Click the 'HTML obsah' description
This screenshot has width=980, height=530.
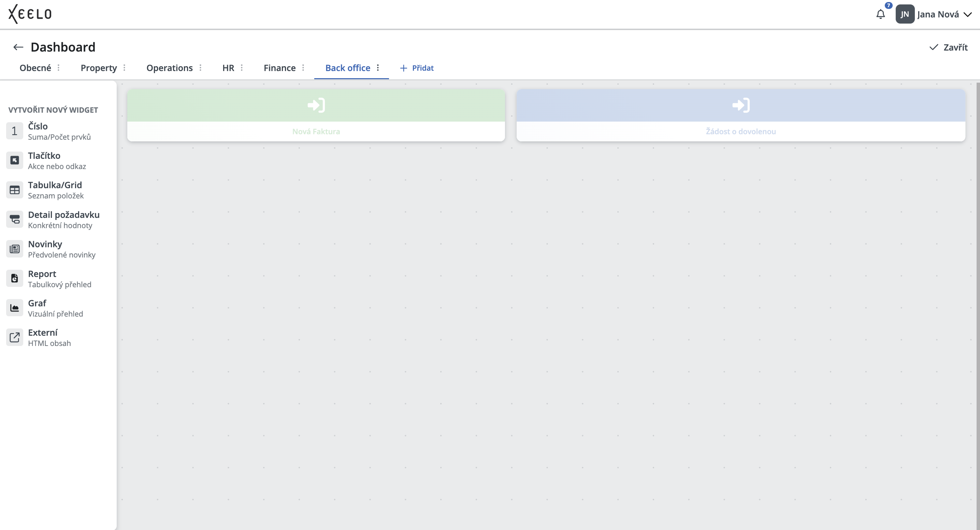[49, 343]
